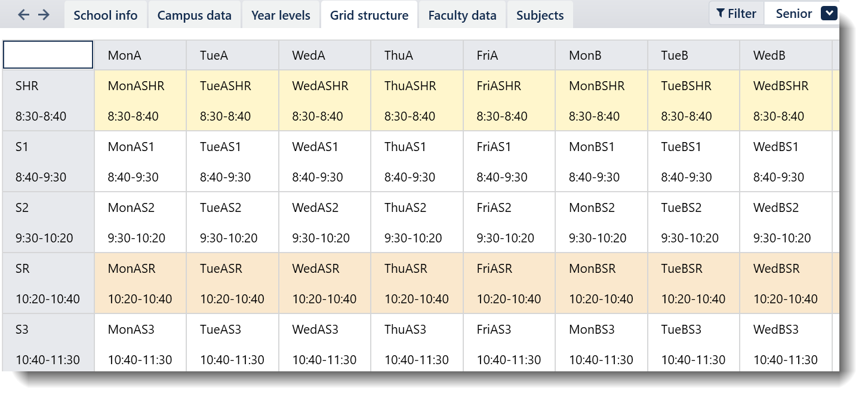Click the orange ThuASR cell

tap(416, 283)
